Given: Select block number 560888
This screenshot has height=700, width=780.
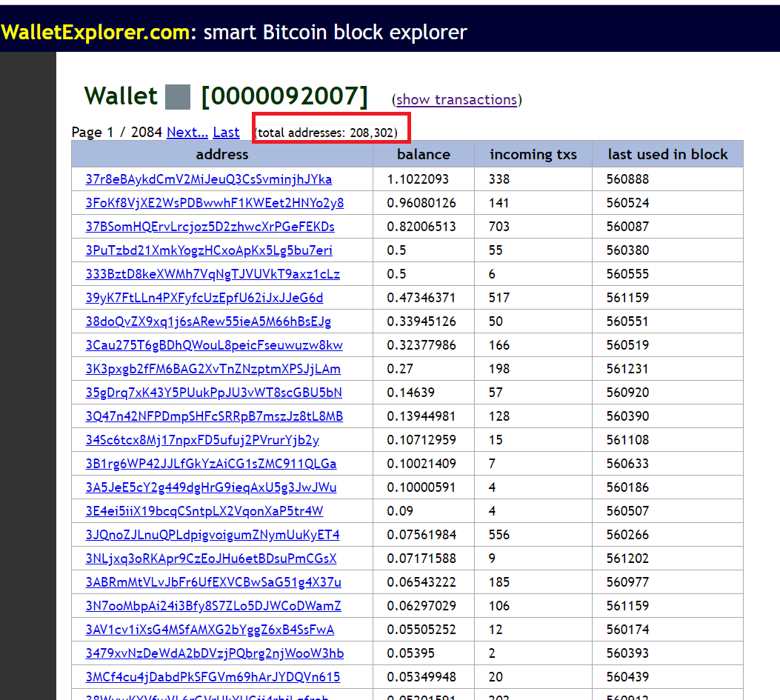Looking at the screenshot, I should click(627, 179).
